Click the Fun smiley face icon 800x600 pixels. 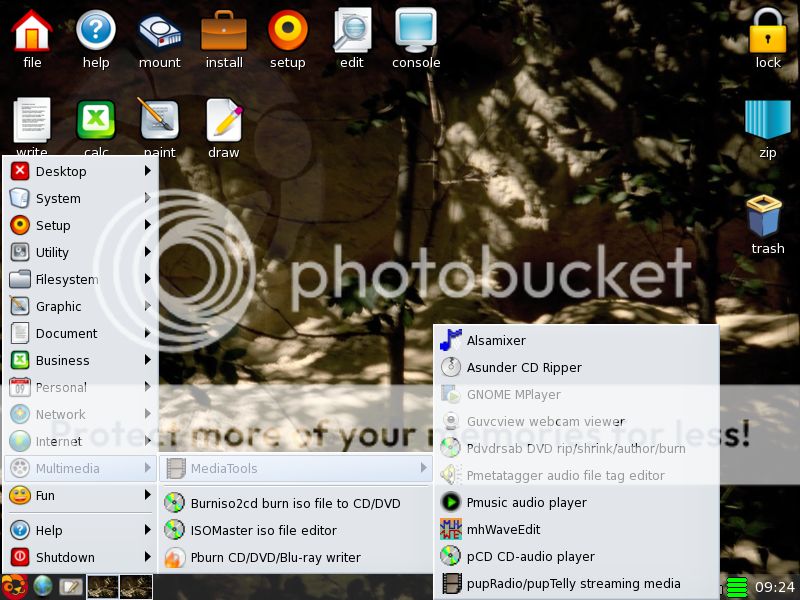[20, 495]
